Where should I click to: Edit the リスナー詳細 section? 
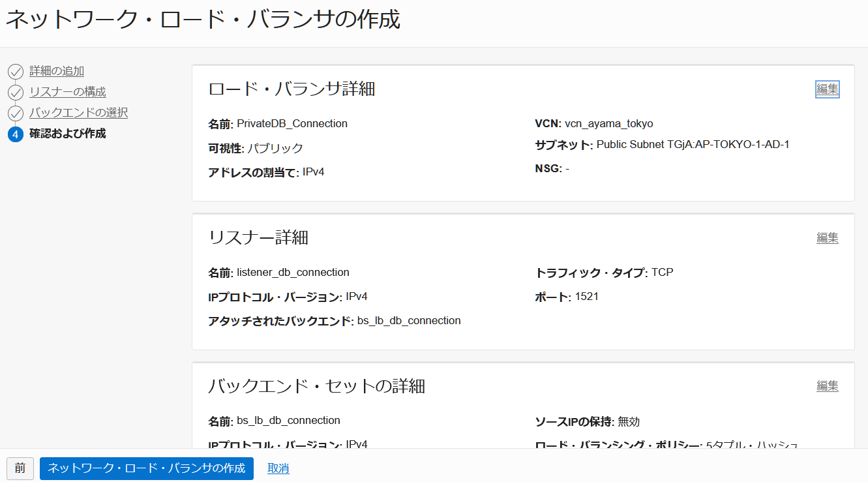tap(828, 238)
